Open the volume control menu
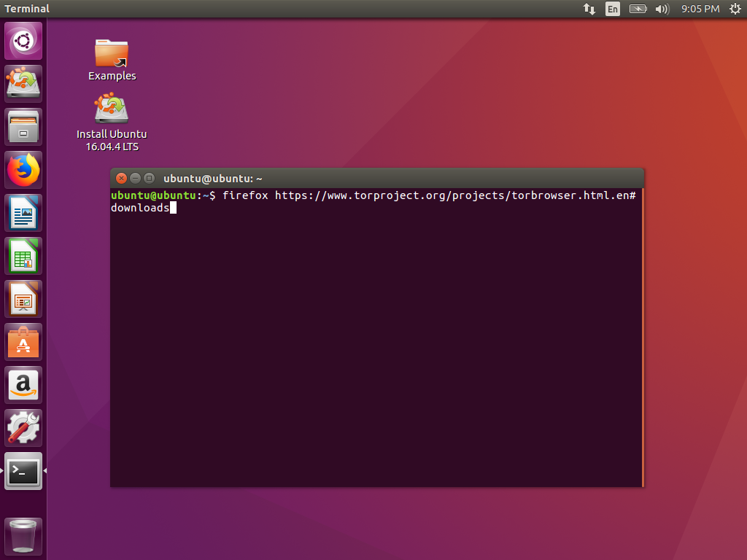Screen dimensions: 747x560 coord(662,9)
